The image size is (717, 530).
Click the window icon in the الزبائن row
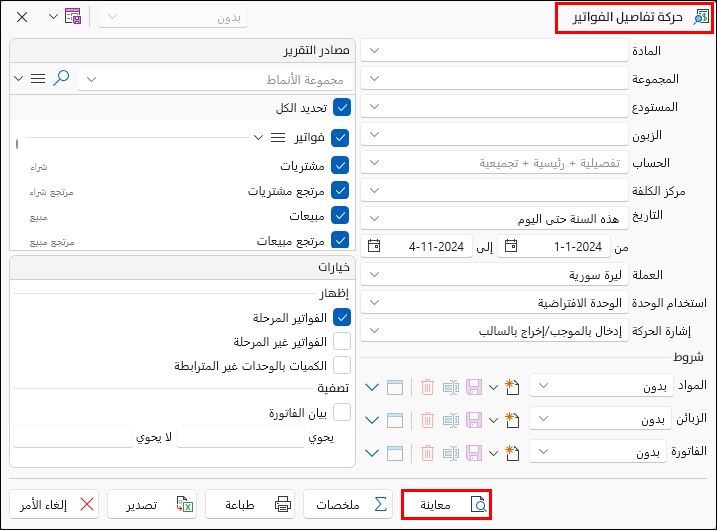pyautogui.click(x=395, y=420)
